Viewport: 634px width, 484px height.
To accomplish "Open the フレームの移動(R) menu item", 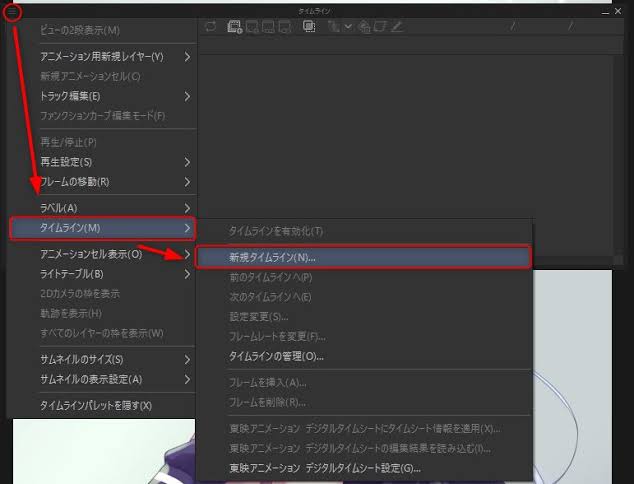I will [x=75, y=182].
